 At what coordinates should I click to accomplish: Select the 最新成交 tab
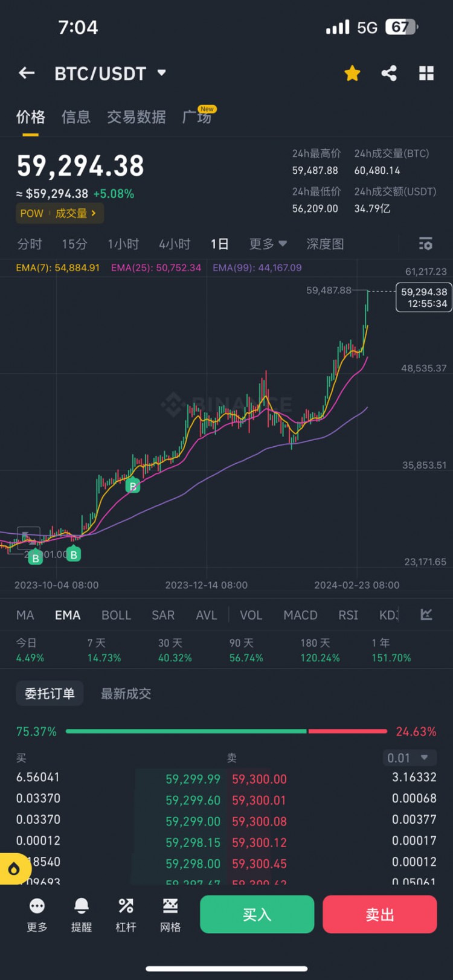click(126, 693)
